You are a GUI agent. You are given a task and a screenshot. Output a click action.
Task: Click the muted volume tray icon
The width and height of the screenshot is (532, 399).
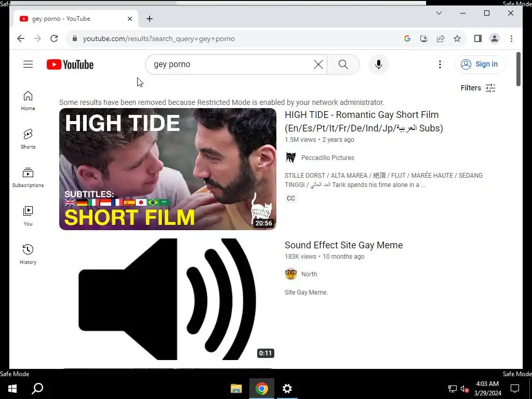(x=465, y=389)
